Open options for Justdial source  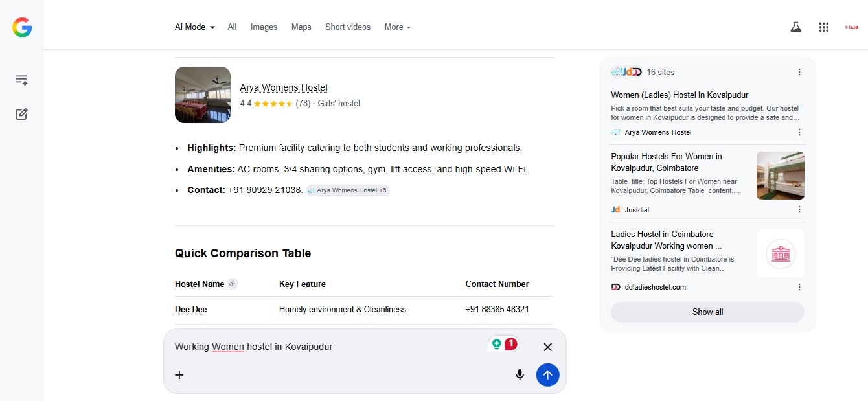coord(799,209)
